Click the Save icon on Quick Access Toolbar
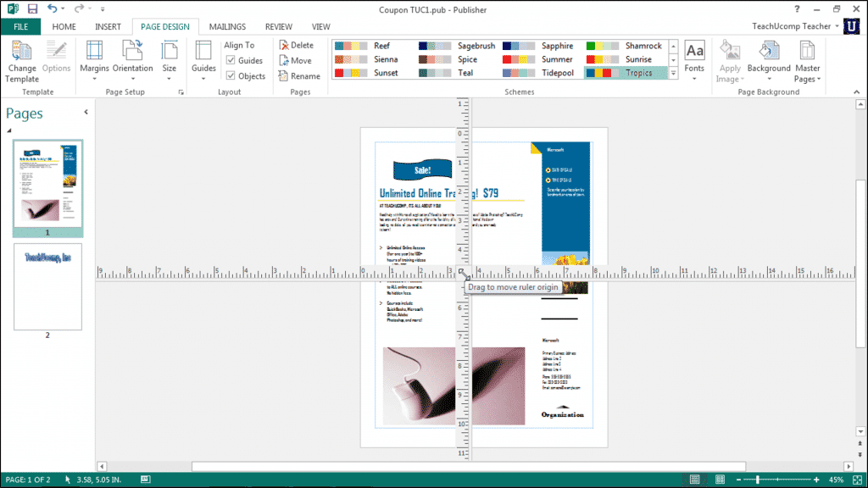868x488 pixels. [x=31, y=8]
